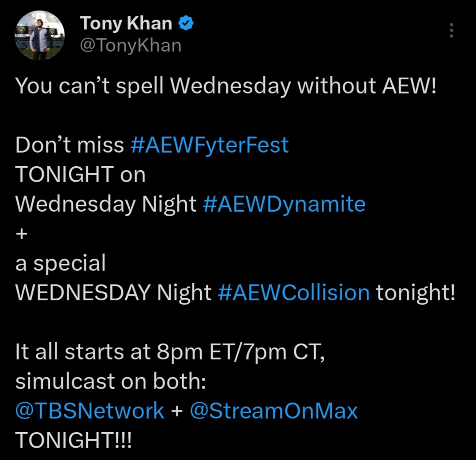Click the final "TONIGHT!!!" text
Image resolution: width=476 pixels, height=460 pixels.
click(x=73, y=441)
